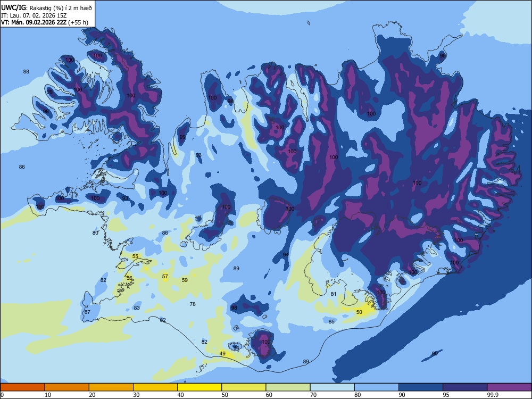Click the dark orange 0–10 legend swatch
This screenshot has width=532, height=399.
(22, 387)
